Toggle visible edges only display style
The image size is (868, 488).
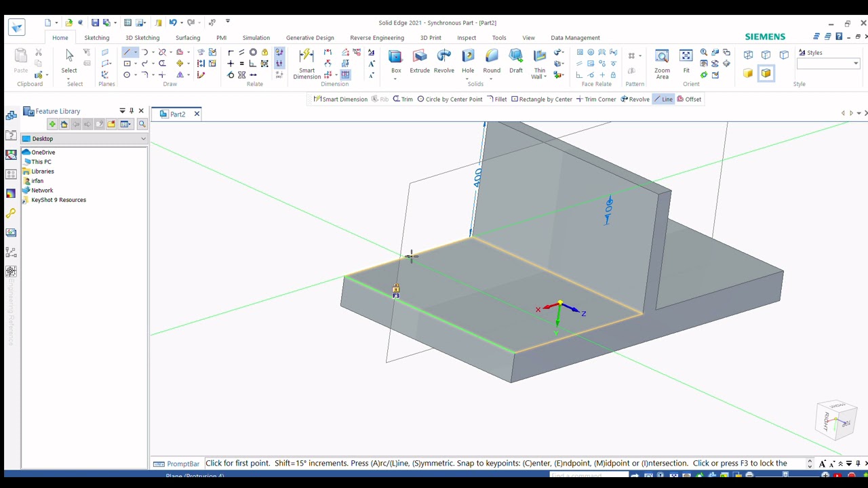[784, 54]
